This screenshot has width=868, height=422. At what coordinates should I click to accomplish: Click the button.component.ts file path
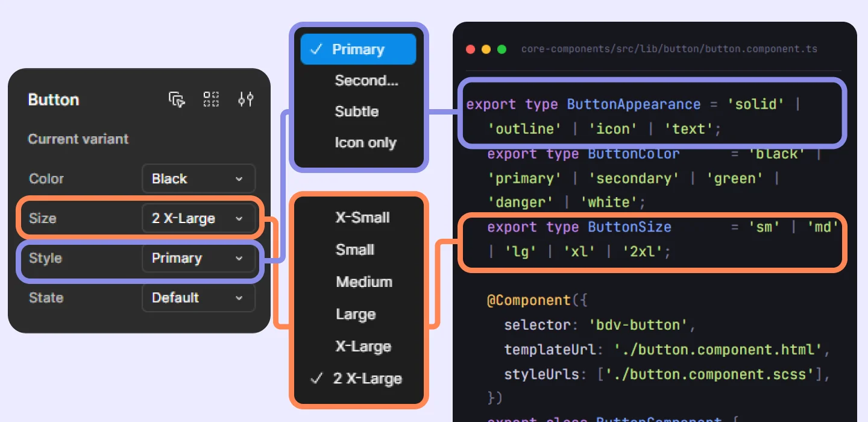pos(669,49)
